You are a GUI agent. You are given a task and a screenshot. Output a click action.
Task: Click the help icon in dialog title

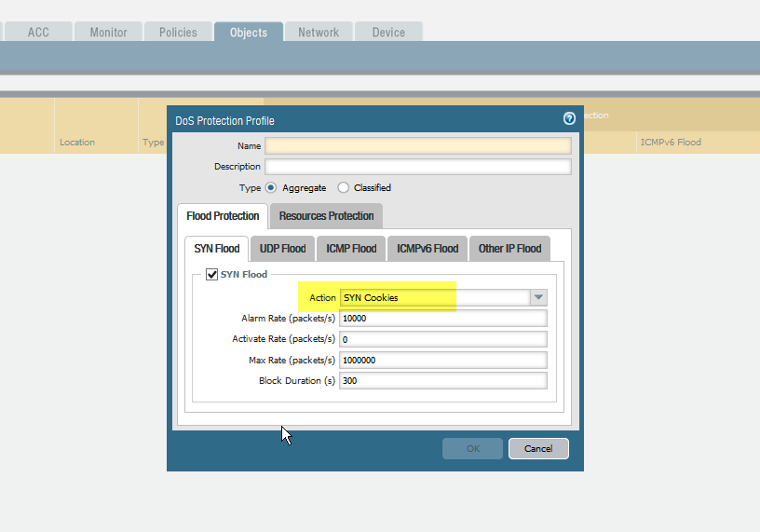(x=569, y=119)
